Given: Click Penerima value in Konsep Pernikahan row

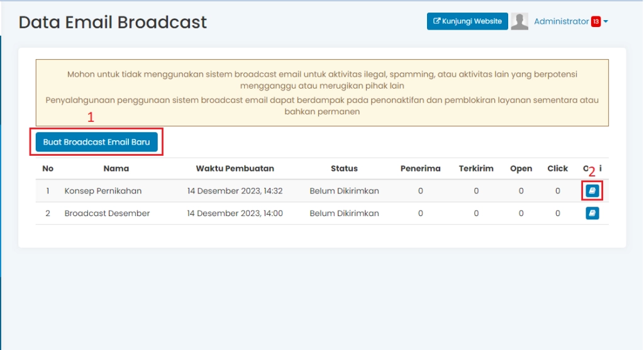Looking at the screenshot, I should tap(421, 191).
